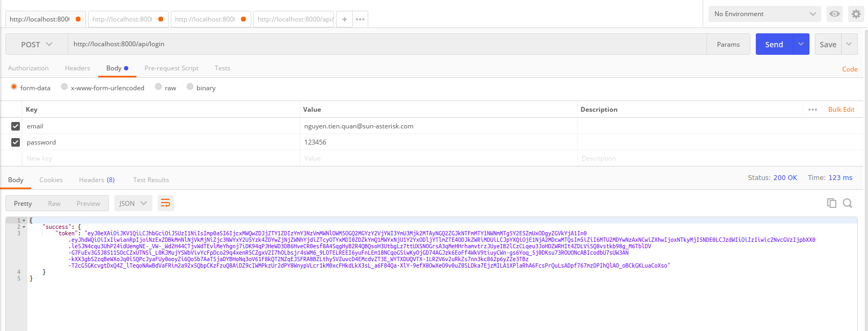
Task: Send the login request
Action: point(774,45)
